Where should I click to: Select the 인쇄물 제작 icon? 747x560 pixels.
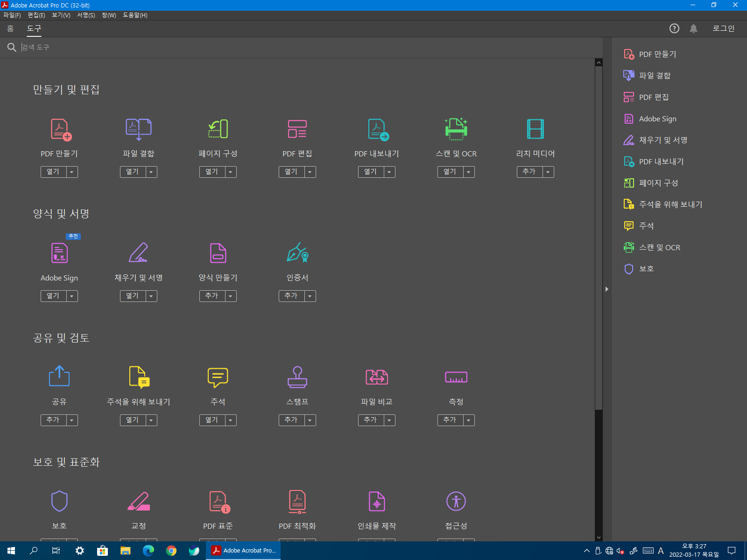click(377, 501)
